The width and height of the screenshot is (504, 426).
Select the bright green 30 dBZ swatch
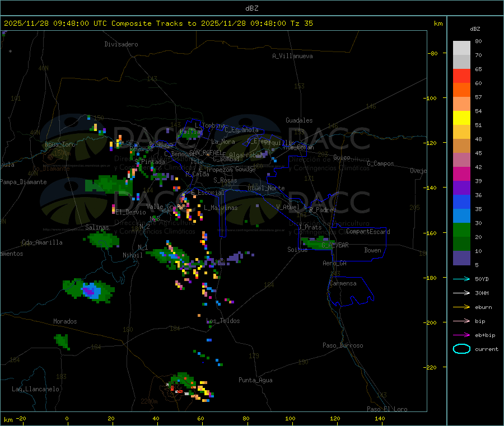[461, 230]
